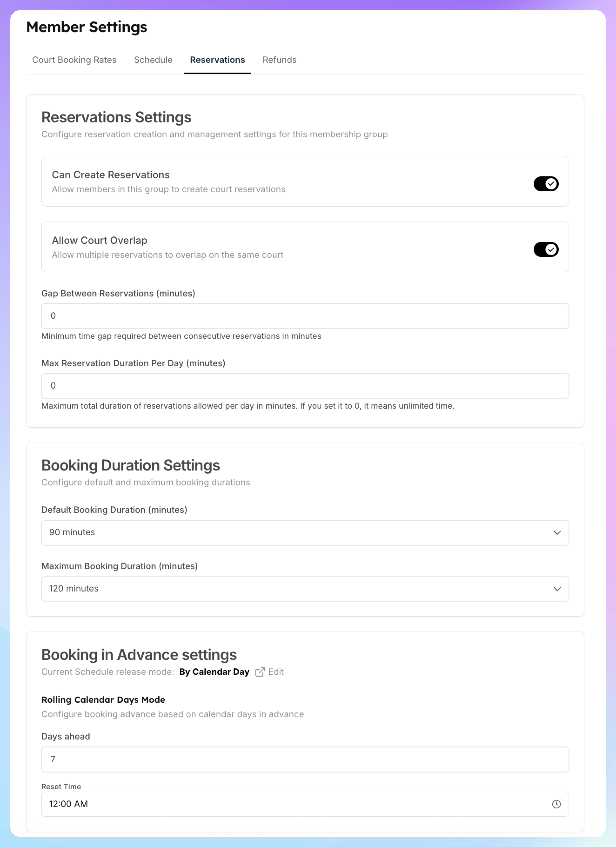Select the Days ahead input field
Image resolution: width=616 pixels, height=847 pixels.
coord(305,759)
